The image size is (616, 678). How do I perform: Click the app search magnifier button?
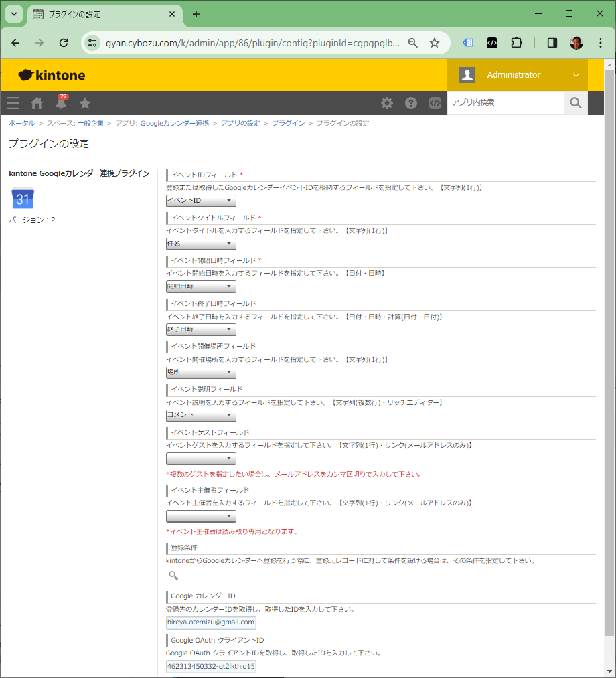575,103
